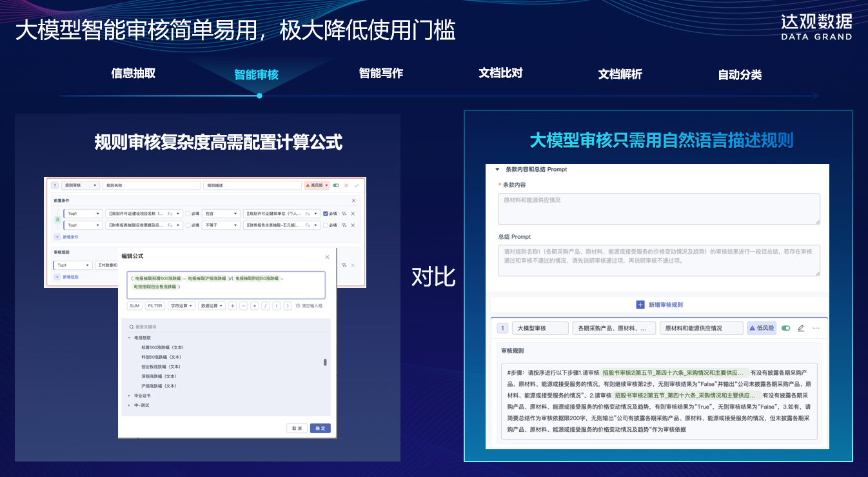This screenshot has height=477, width=868.
Task: Open the 高风险 risk level dropdown
Action: tap(317, 185)
